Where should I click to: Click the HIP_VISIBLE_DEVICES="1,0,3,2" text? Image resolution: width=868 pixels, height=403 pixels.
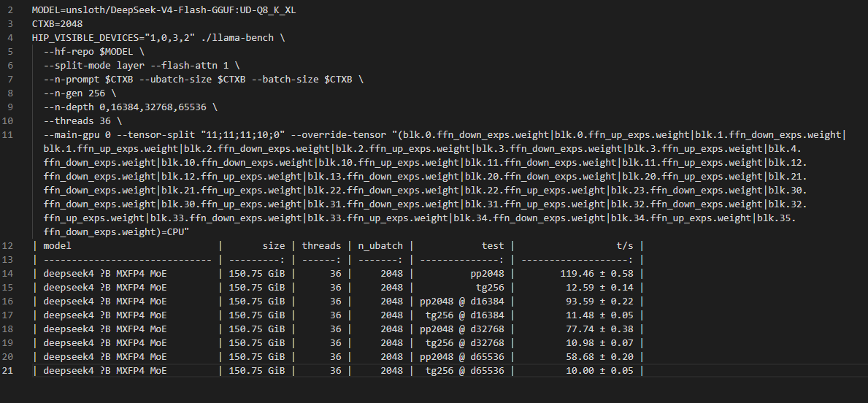click(113, 38)
